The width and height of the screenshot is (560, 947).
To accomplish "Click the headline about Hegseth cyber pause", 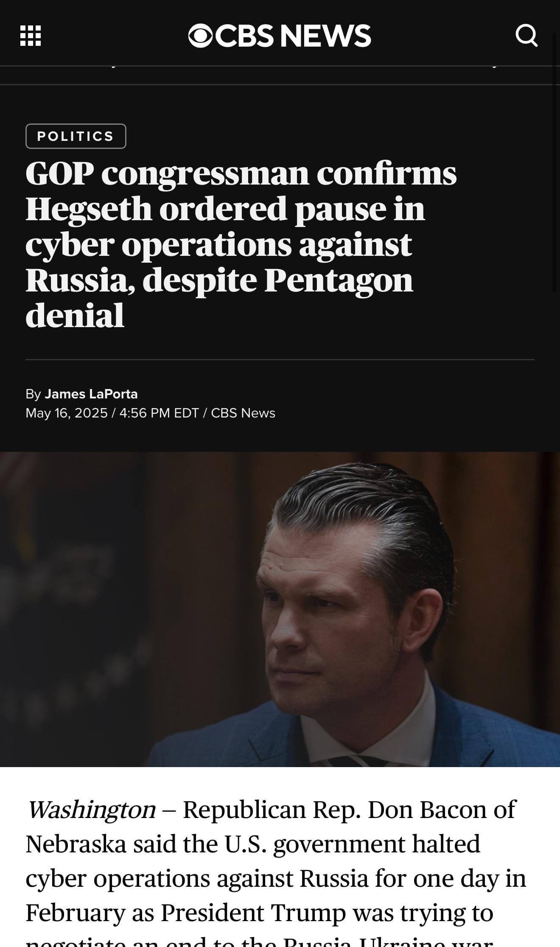I will pyautogui.click(x=241, y=244).
